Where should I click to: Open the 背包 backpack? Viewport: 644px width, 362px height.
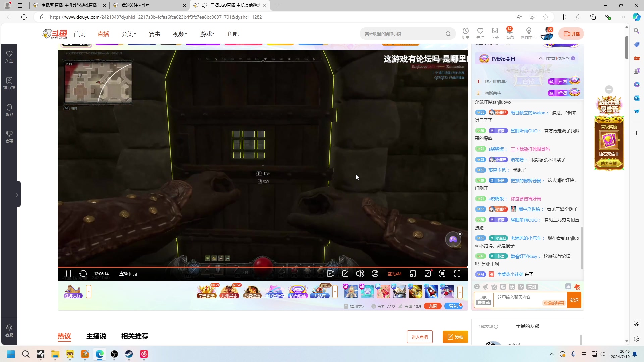(x=453, y=306)
